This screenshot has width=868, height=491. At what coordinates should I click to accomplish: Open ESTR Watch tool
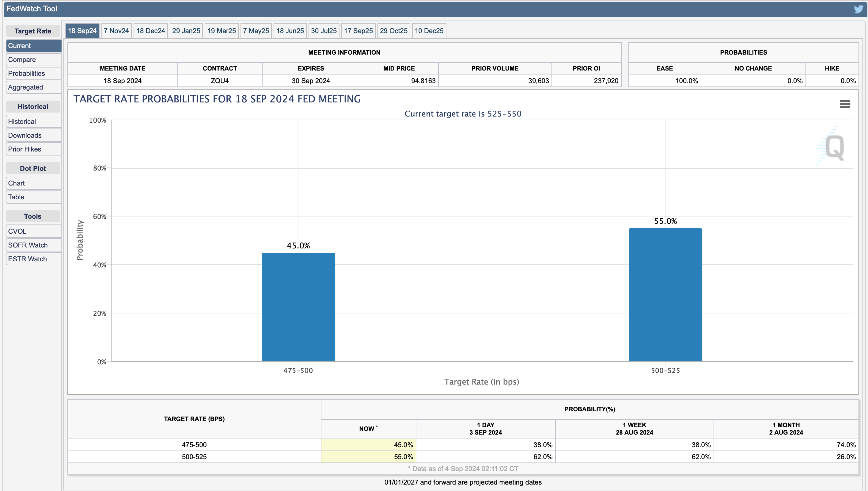(x=33, y=259)
